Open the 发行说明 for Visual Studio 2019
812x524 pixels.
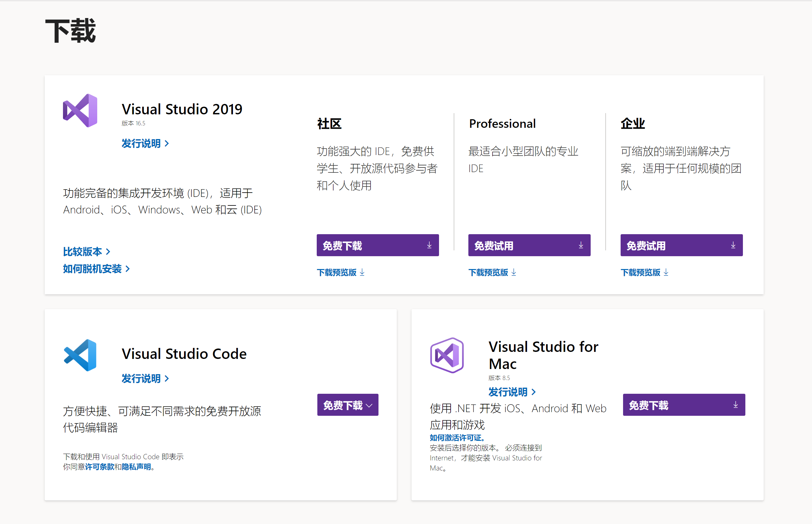(142, 143)
